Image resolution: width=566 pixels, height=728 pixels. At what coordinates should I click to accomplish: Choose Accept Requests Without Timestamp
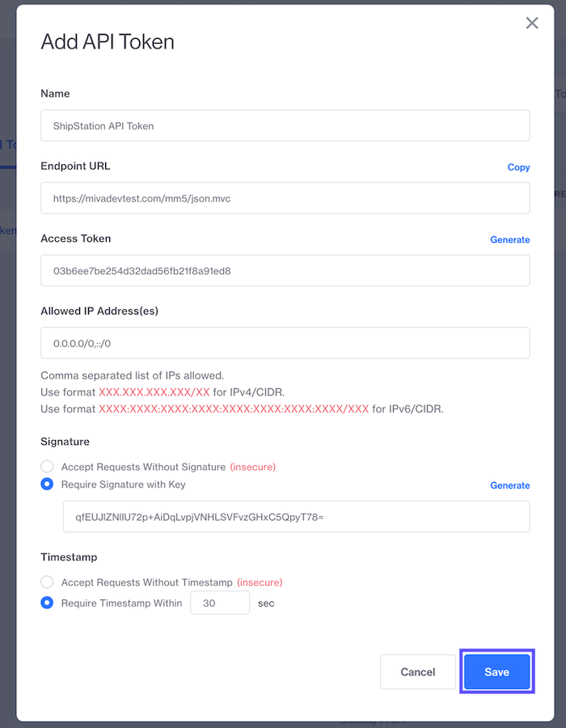pyautogui.click(x=47, y=582)
